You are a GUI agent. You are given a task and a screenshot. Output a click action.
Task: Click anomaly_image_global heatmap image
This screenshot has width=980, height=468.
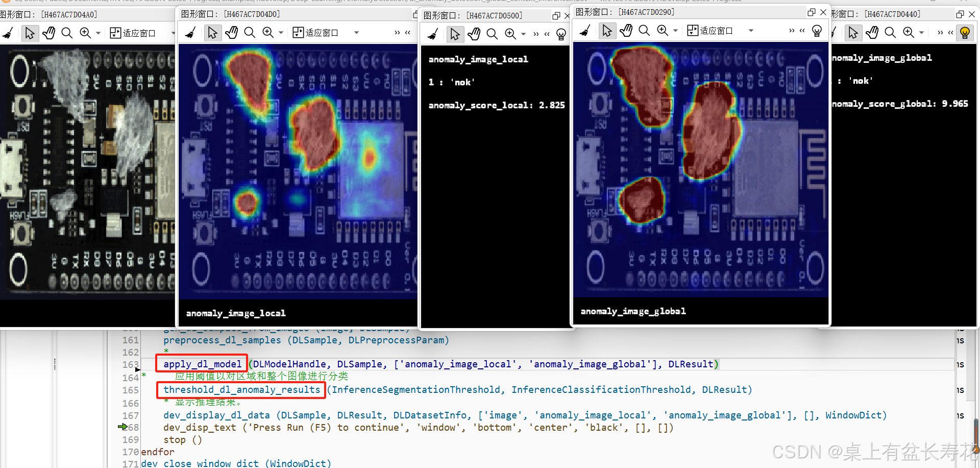point(700,169)
